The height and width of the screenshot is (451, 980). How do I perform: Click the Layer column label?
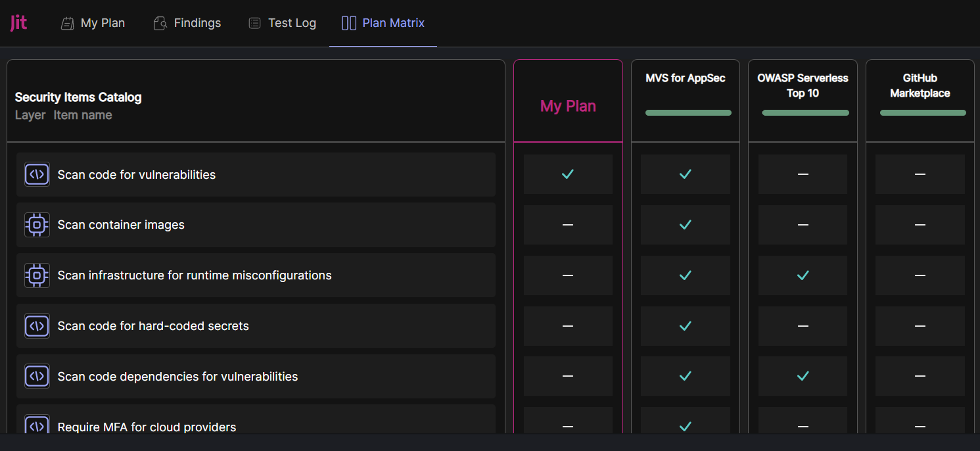(x=30, y=115)
